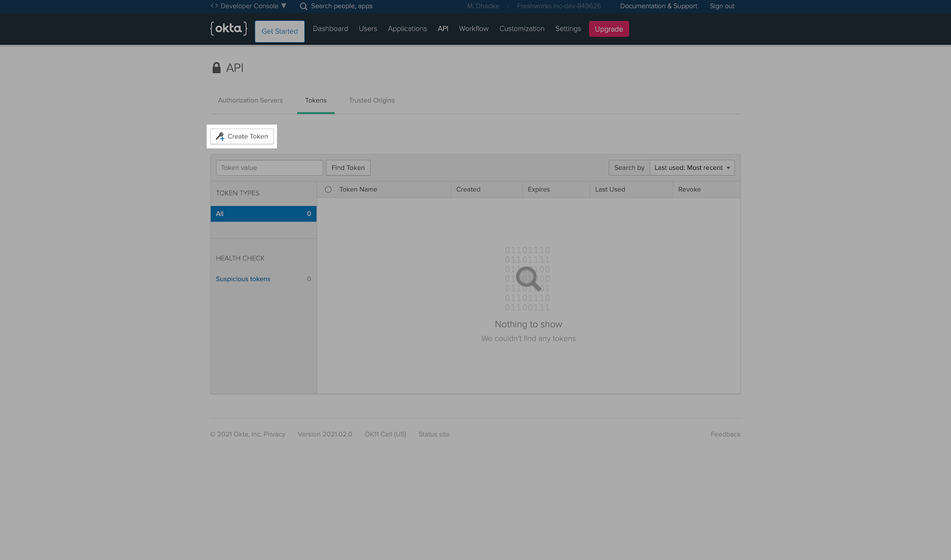
Task: Select the Tokens tab
Action: pos(316,100)
